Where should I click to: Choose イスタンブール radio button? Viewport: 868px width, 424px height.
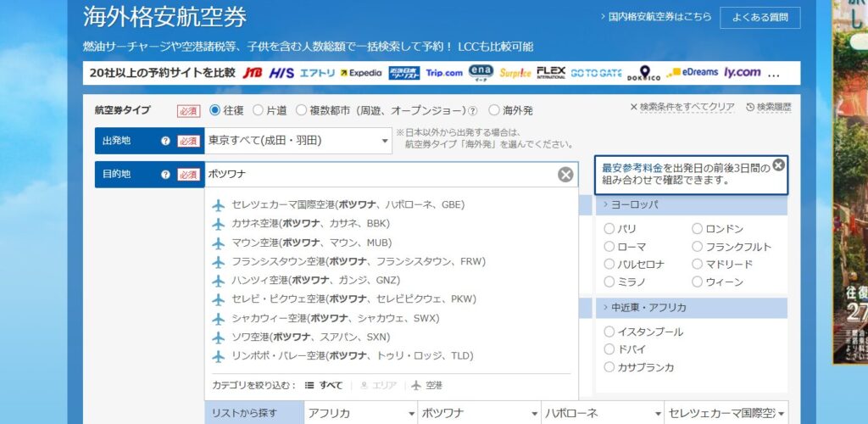(609, 332)
